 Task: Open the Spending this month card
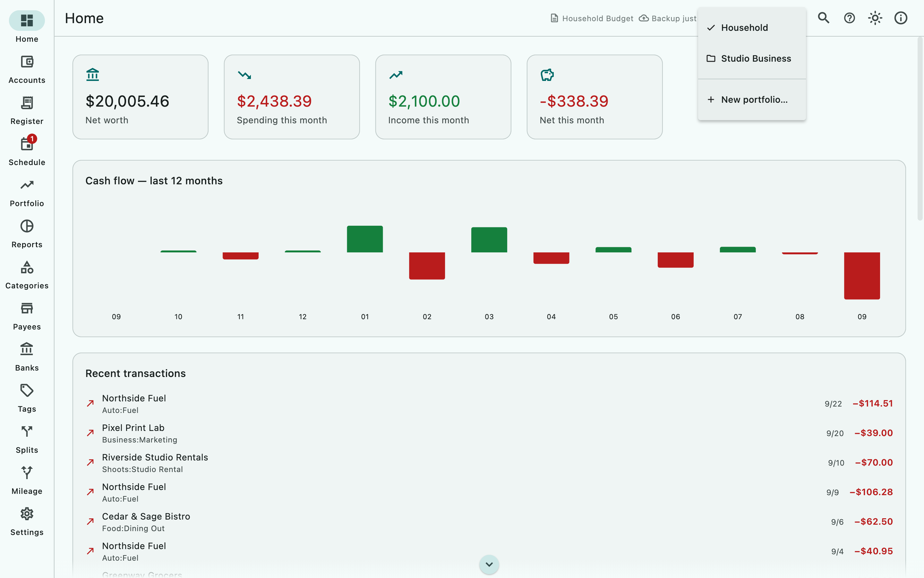point(292,97)
